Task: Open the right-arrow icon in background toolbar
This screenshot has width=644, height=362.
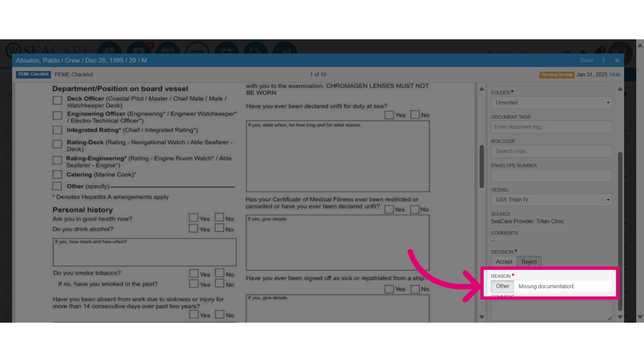Action: tap(197, 48)
